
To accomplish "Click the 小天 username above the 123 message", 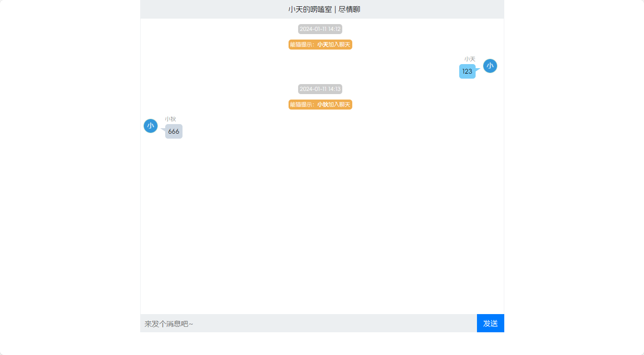I will click(x=470, y=59).
